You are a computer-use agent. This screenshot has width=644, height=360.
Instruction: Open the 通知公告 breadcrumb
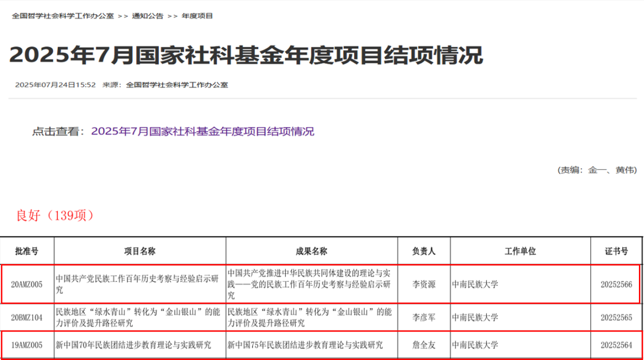(x=148, y=16)
